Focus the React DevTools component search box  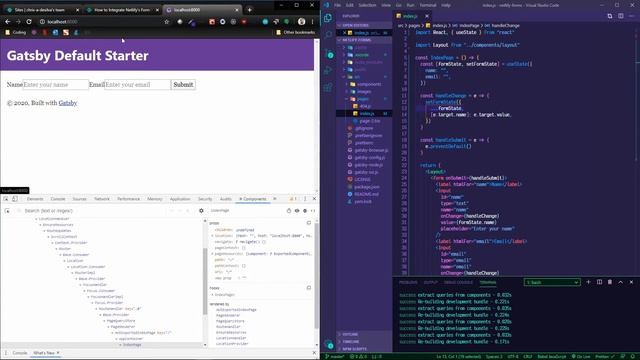[x=96, y=211]
